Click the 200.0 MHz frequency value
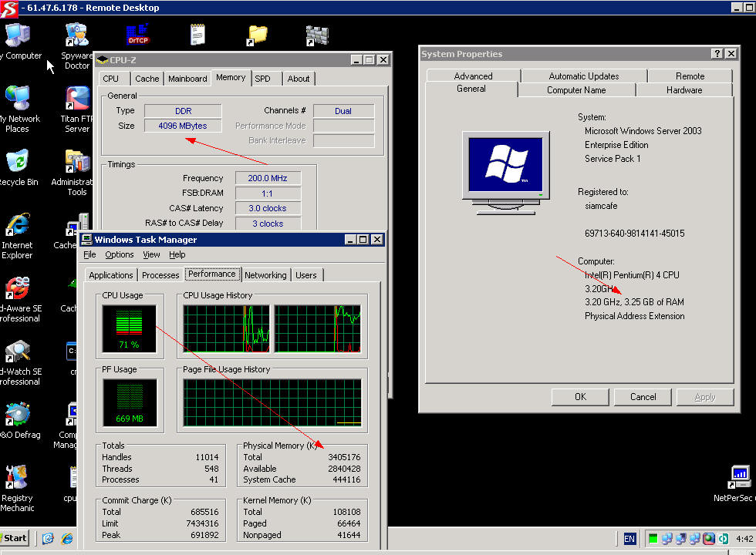The height and width of the screenshot is (555, 756). 268,178
